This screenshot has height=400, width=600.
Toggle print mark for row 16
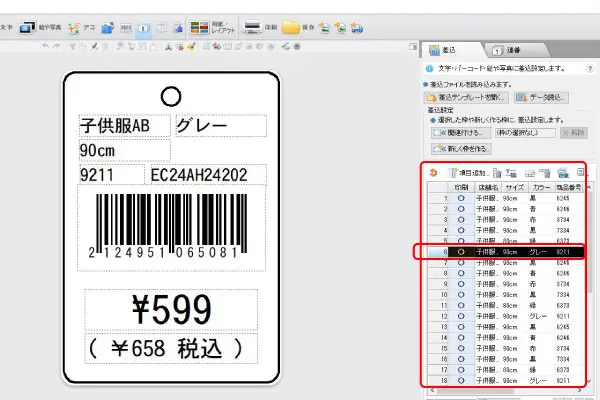[x=461, y=359]
